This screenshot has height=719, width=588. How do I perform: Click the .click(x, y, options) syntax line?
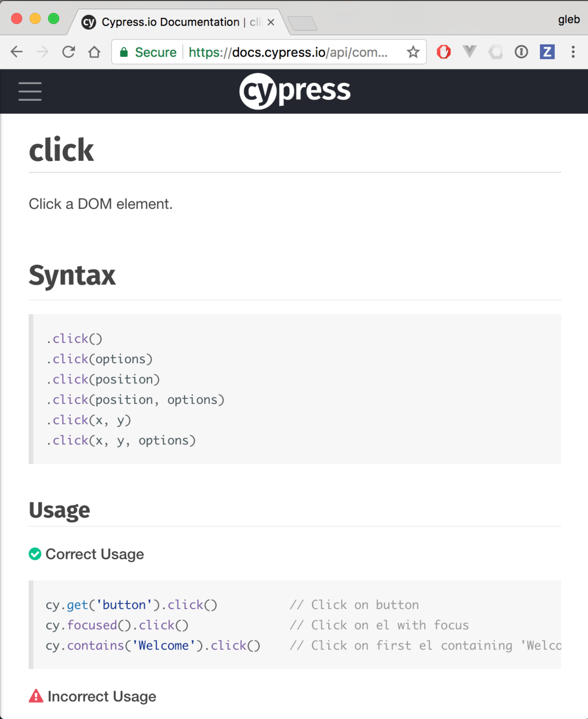click(x=121, y=440)
